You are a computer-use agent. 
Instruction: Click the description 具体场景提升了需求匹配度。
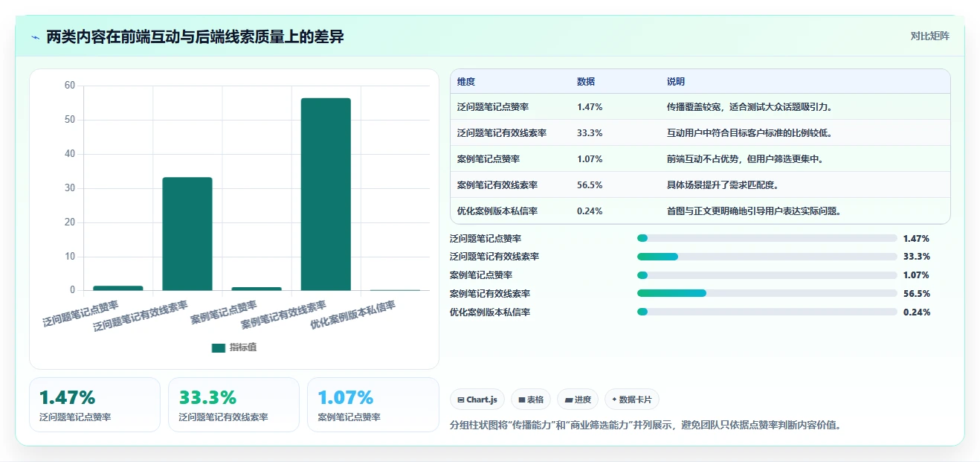[x=723, y=185]
